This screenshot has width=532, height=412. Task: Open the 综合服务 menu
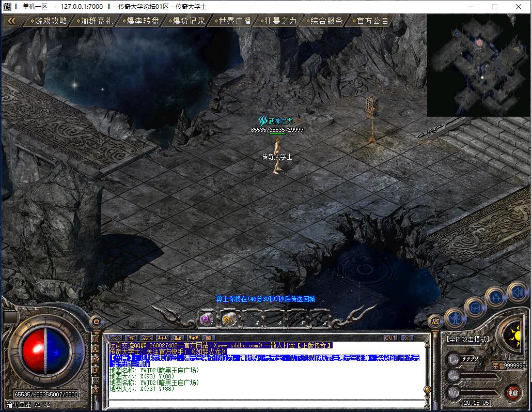(x=324, y=21)
